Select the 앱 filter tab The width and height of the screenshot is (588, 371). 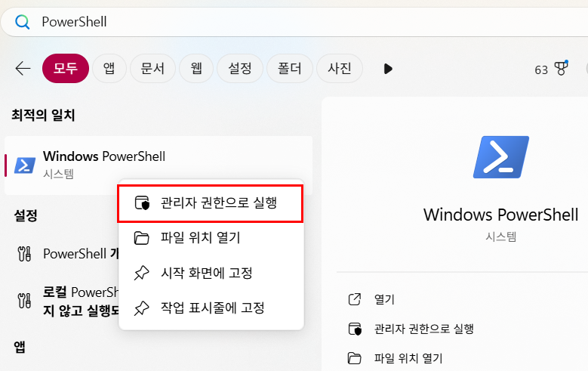109,68
